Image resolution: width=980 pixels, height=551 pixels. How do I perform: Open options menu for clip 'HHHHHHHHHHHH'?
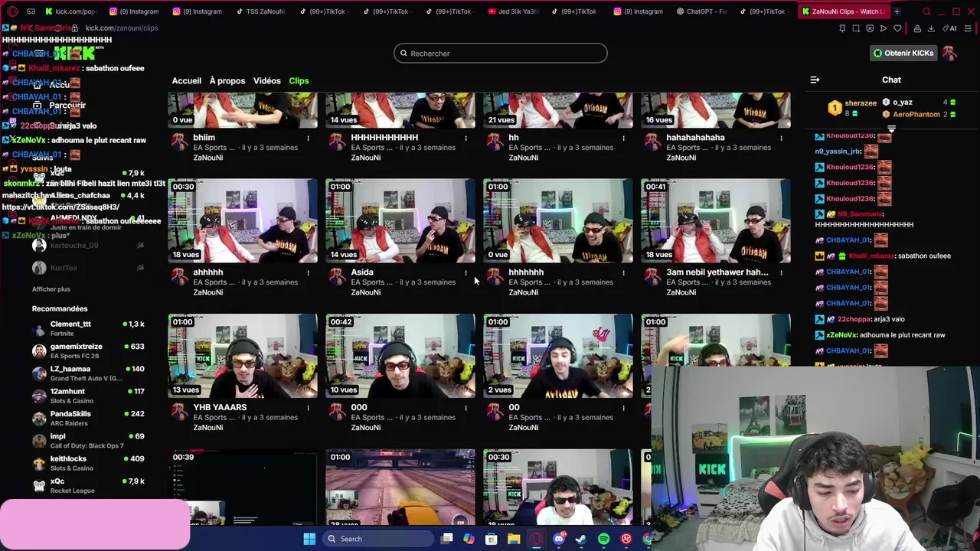(x=465, y=138)
